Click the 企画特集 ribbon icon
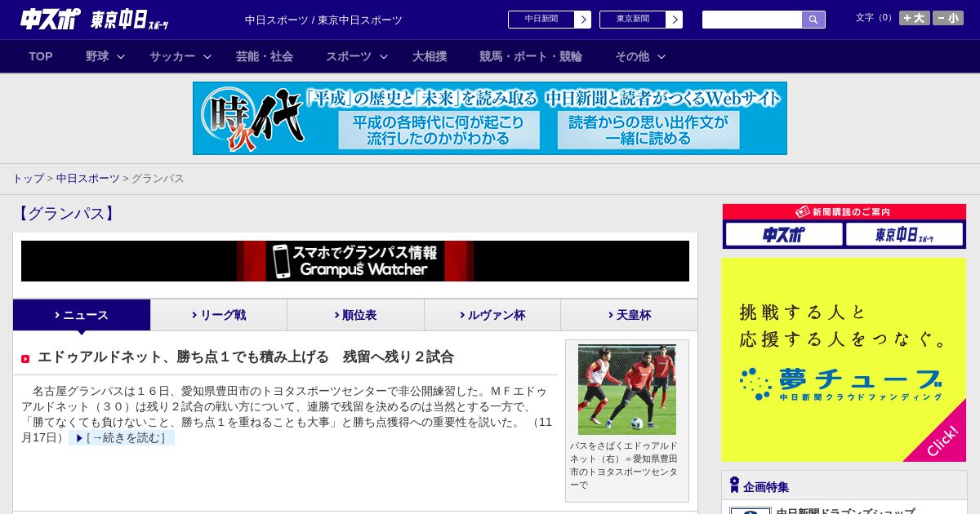This screenshot has height=514, width=980. [734, 485]
